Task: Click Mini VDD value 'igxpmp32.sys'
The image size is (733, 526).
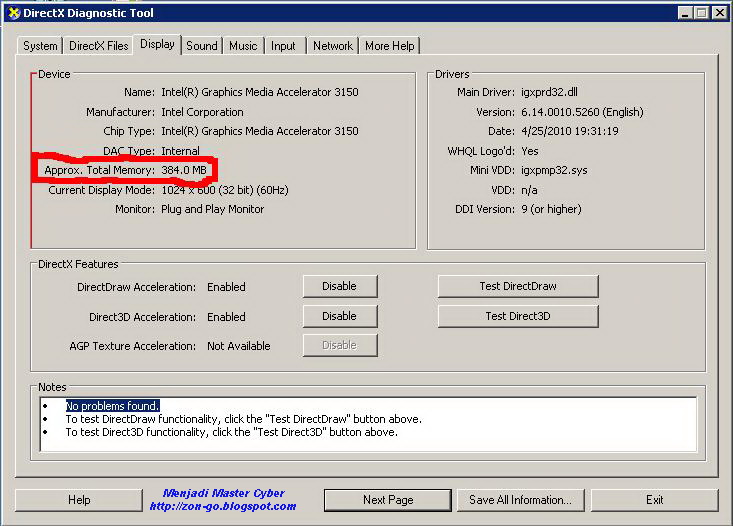Action: pyautogui.click(x=554, y=170)
